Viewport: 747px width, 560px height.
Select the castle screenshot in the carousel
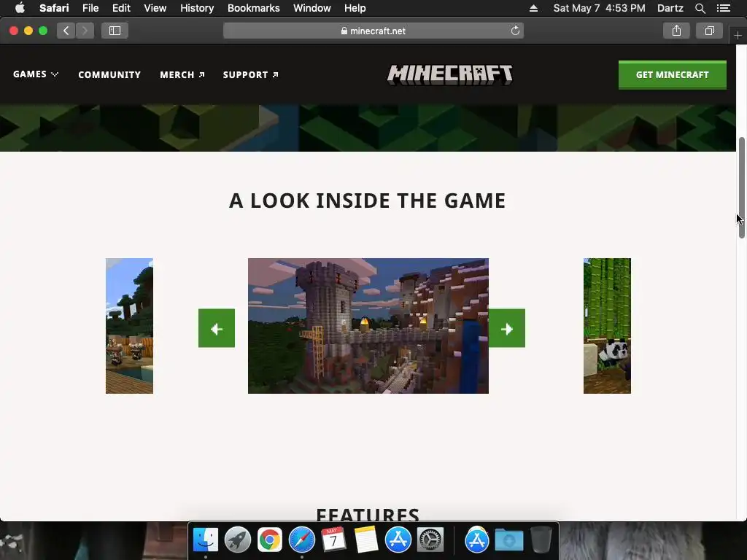point(368,326)
